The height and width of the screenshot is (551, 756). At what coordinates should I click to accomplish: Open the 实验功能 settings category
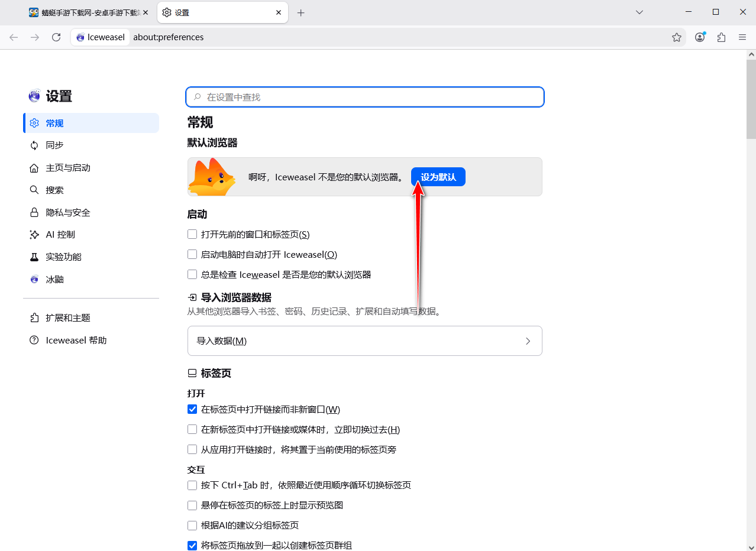91,257
